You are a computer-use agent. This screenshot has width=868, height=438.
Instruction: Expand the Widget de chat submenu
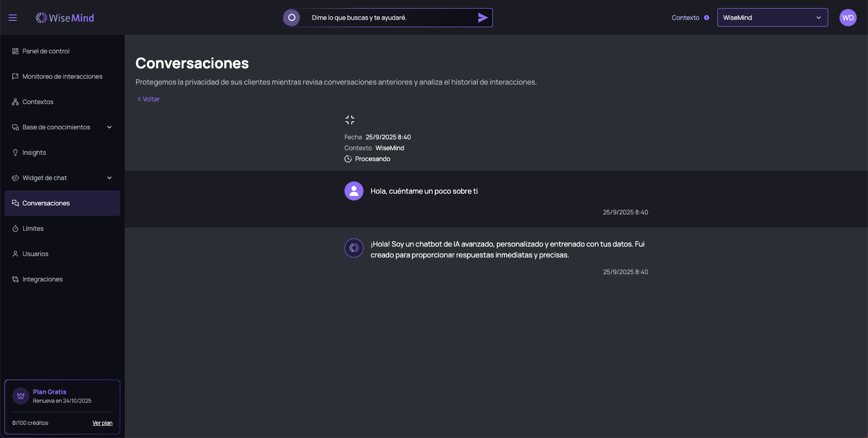click(109, 178)
